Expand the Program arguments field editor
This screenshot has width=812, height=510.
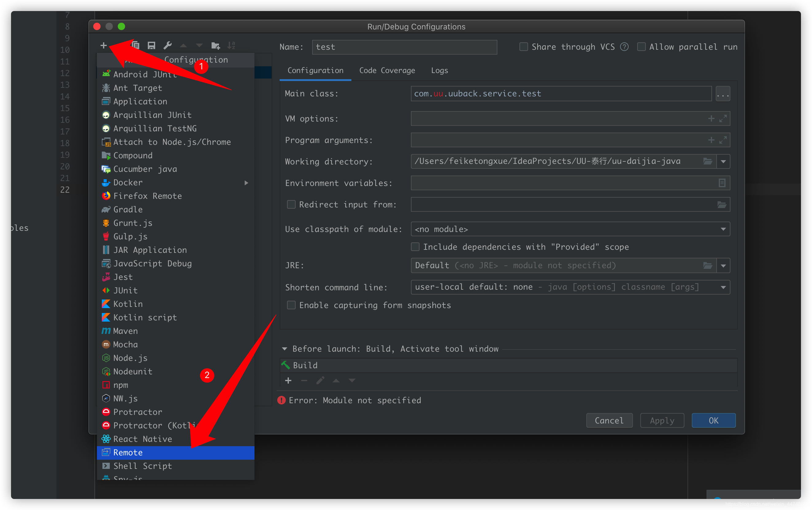coord(723,140)
